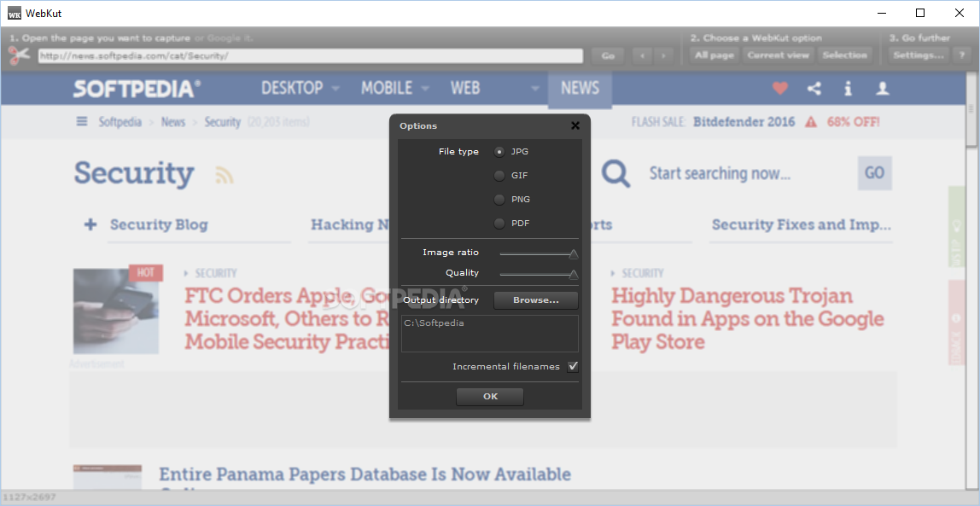
Task: Click the Security breadcrumb link
Action: pyautogui.click(x=223, y=122)
